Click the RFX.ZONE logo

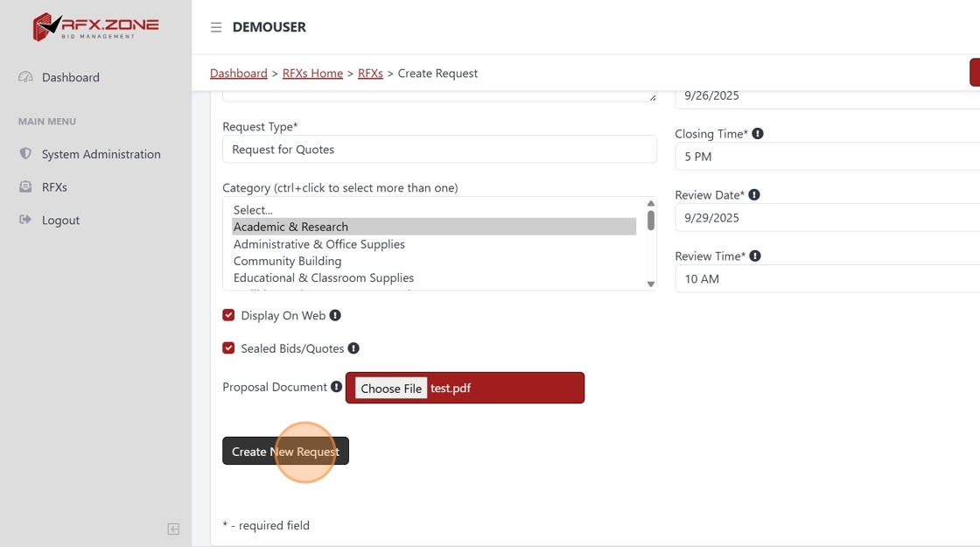pos(95,27)
